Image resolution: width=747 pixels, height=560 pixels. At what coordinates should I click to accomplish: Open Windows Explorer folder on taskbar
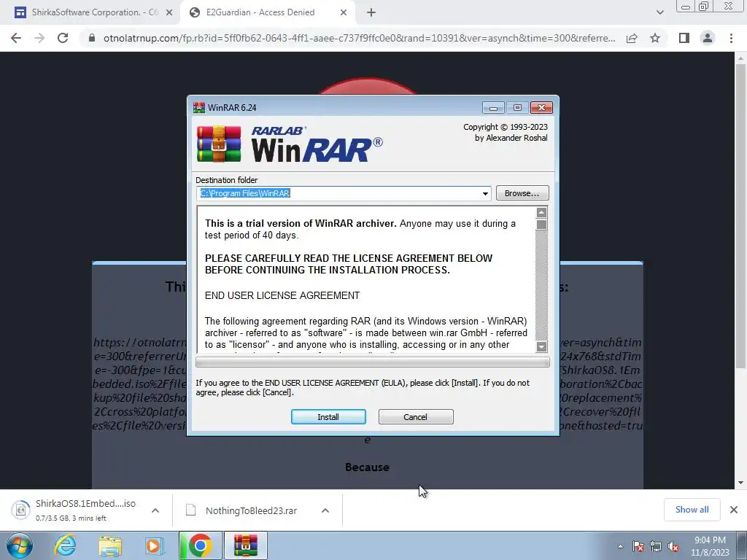[110, 545]
